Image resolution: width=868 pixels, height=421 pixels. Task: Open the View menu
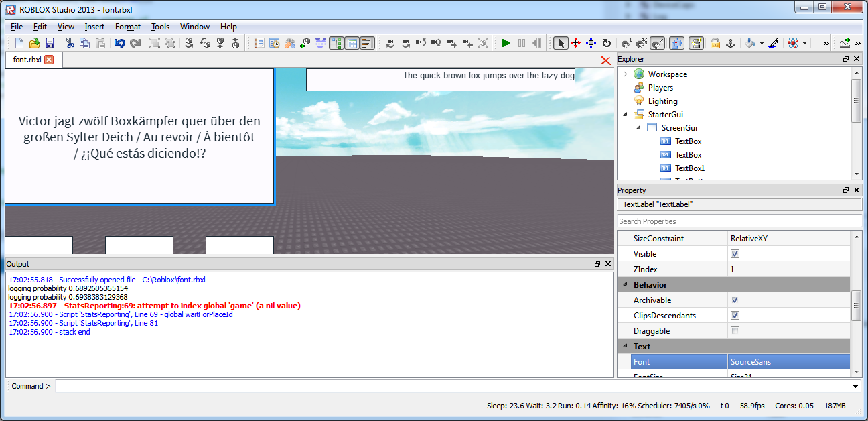point(66,27)
